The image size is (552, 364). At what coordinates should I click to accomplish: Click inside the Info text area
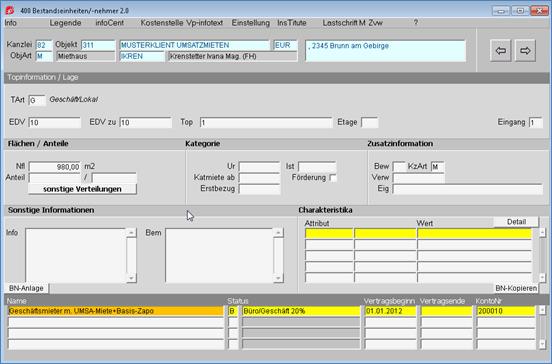tap(76, 255)
